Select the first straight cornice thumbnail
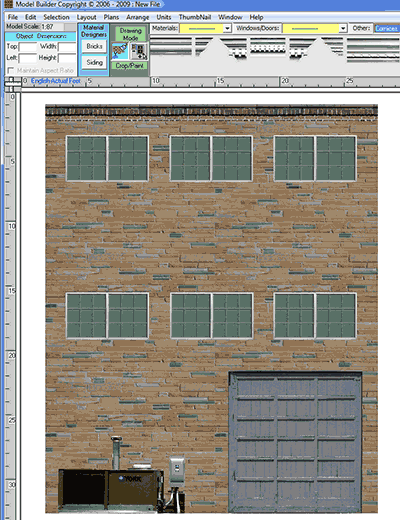400x520 pixels. coord(171,47)
